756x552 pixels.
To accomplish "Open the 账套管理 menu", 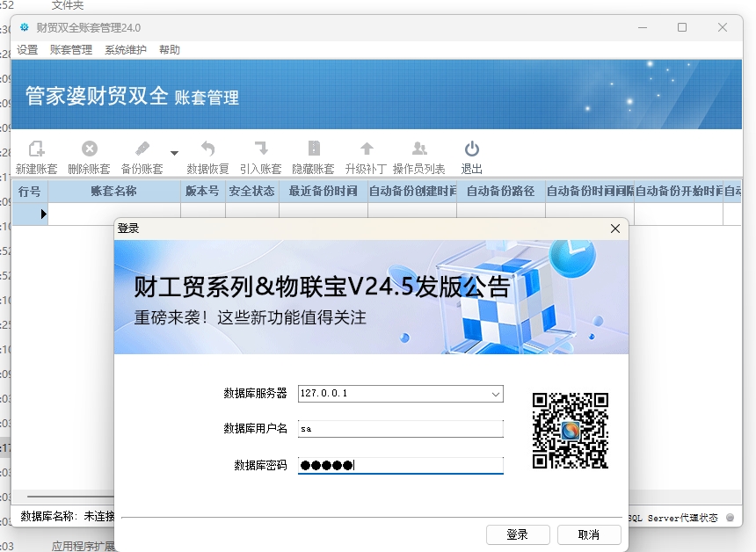I will click(x=71, y=49).
